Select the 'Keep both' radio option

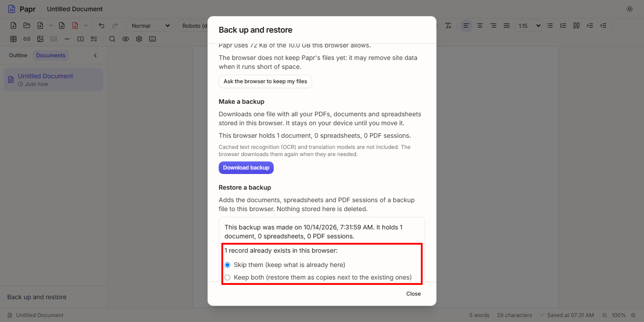228,277
